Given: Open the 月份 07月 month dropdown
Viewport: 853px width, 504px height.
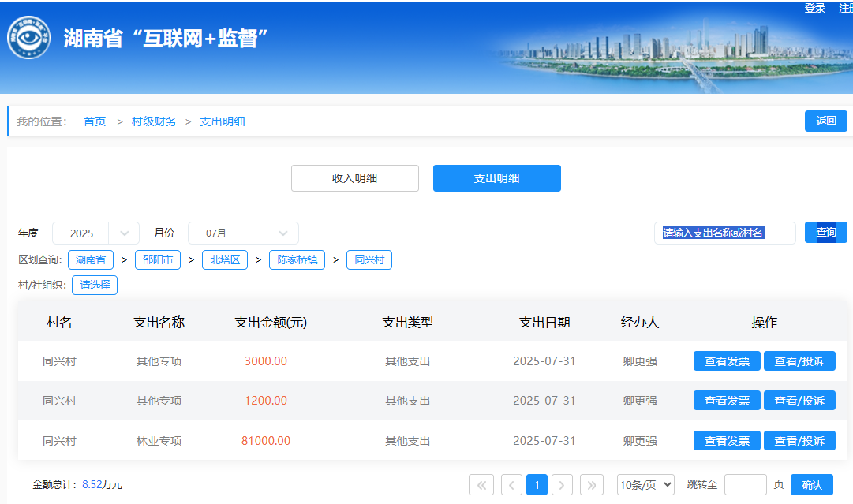Looking at the screenshot, I should (x=243, y=233).
